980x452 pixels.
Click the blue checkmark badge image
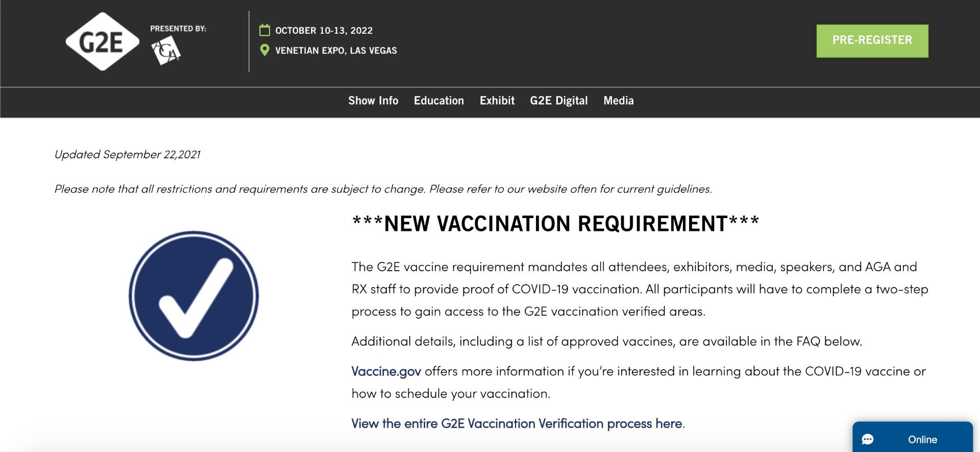pos(194,296)
